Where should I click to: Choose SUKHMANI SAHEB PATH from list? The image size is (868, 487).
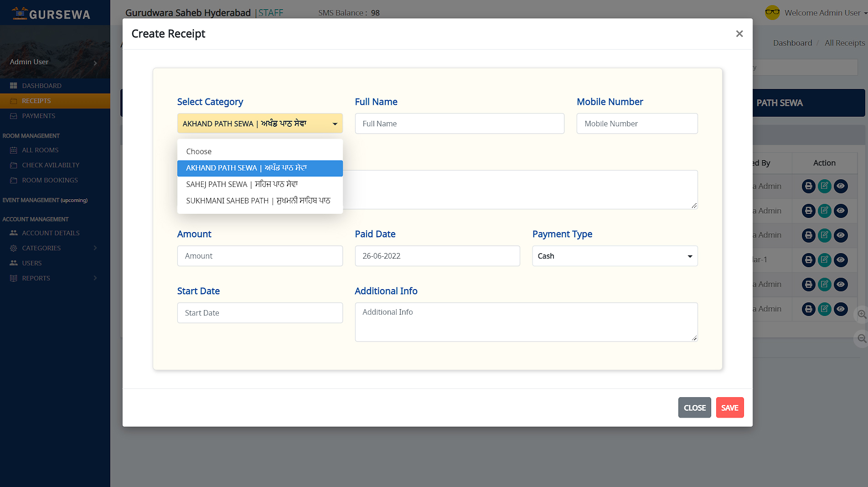(258, 201)
